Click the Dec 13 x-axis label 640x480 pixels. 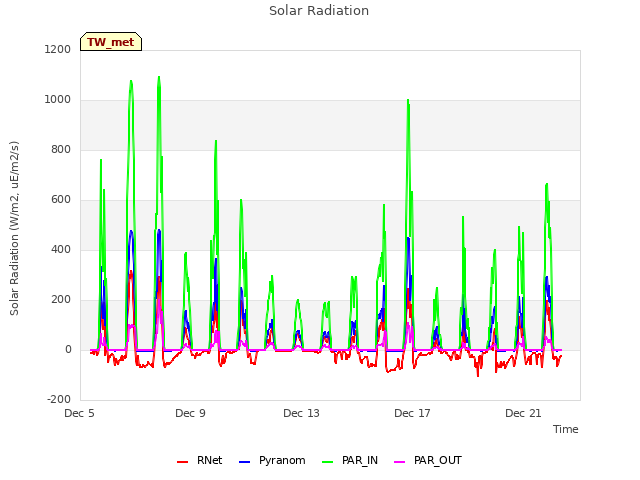pos(301,413)
